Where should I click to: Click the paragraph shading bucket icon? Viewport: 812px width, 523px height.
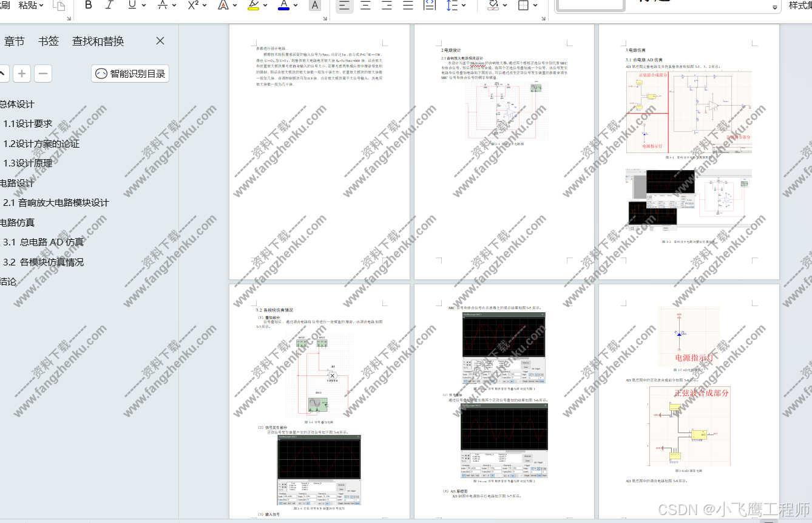(493, 5)
